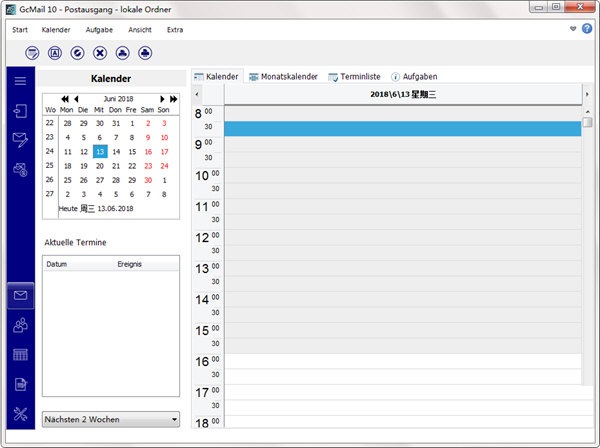Open the notes document sidebar icon
600x448 pixels.
click(x=20, y=384)
